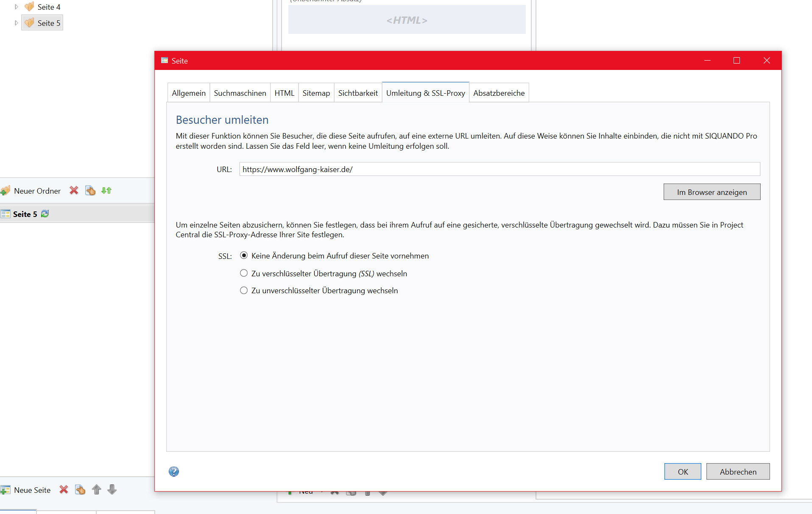Move page up with gray up arrow
812x514 pixels.
(x=97, y=490)
